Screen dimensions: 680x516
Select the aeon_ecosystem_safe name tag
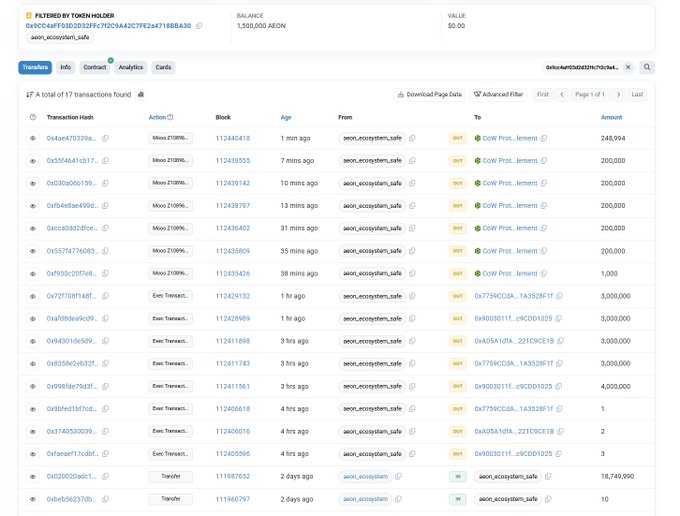click(60, 37)
